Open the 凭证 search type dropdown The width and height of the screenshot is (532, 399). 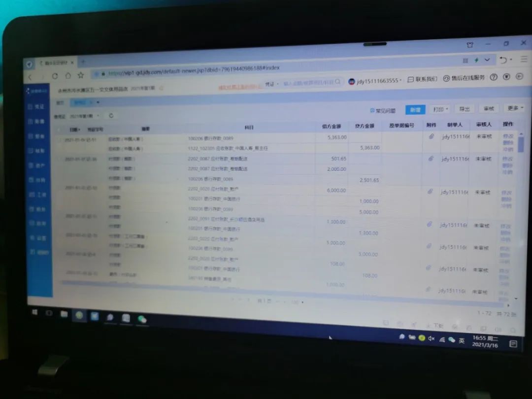[x=272, y=84]
